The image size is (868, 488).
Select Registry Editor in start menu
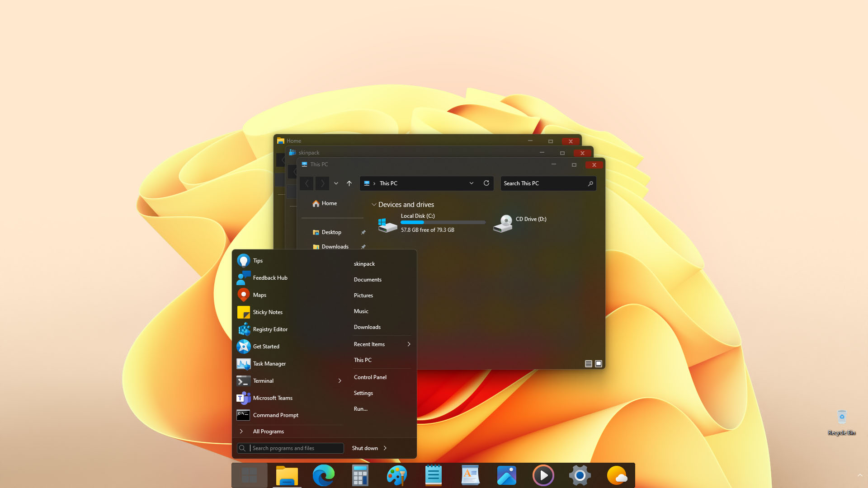point(270,329)
